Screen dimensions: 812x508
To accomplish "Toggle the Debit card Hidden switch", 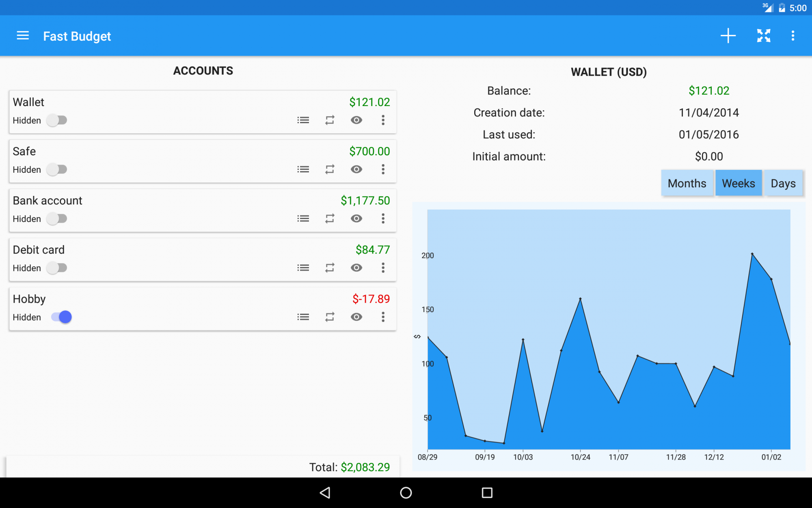I will coord(57,268).
